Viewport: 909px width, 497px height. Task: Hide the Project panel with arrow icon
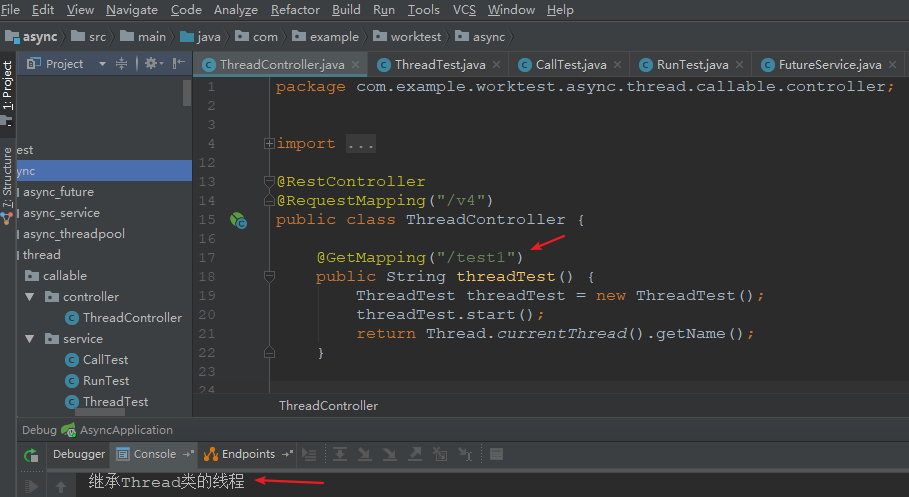[x=179, y=63]
